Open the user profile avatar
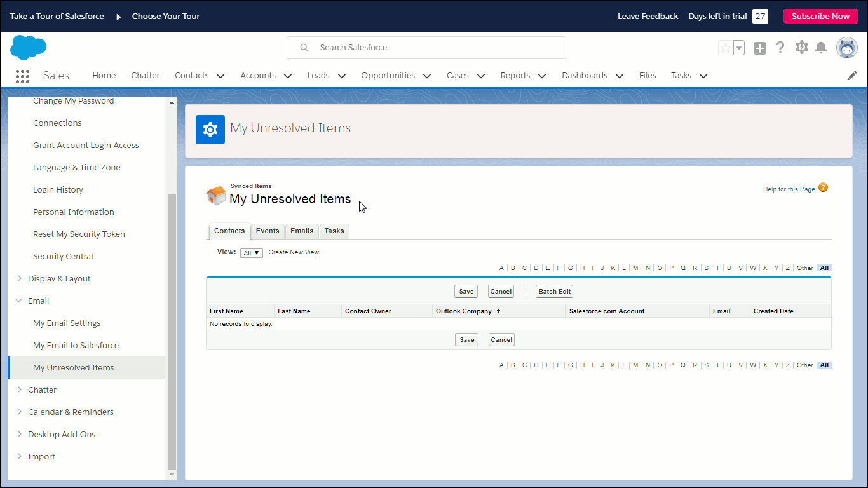 point(847,48)
